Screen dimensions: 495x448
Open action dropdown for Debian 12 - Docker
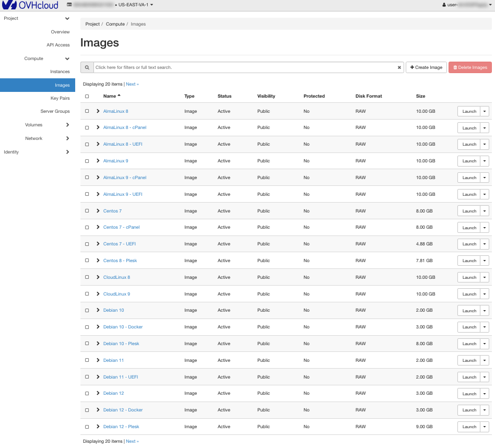coord(485,410)
